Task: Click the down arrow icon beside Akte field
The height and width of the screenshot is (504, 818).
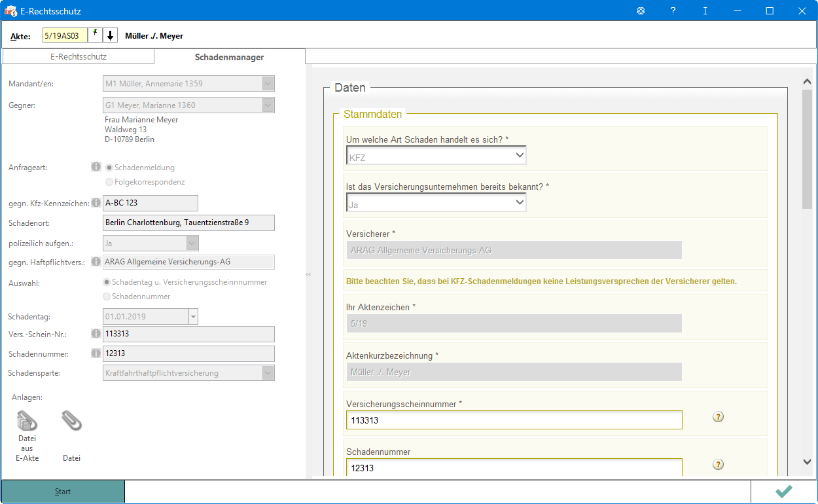Action: (x=111, y=35)
